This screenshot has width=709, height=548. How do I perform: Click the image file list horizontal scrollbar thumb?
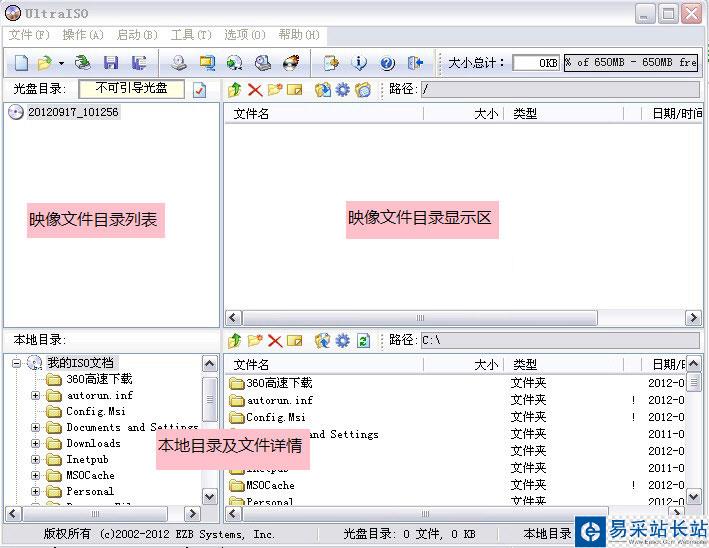point(420,318)
